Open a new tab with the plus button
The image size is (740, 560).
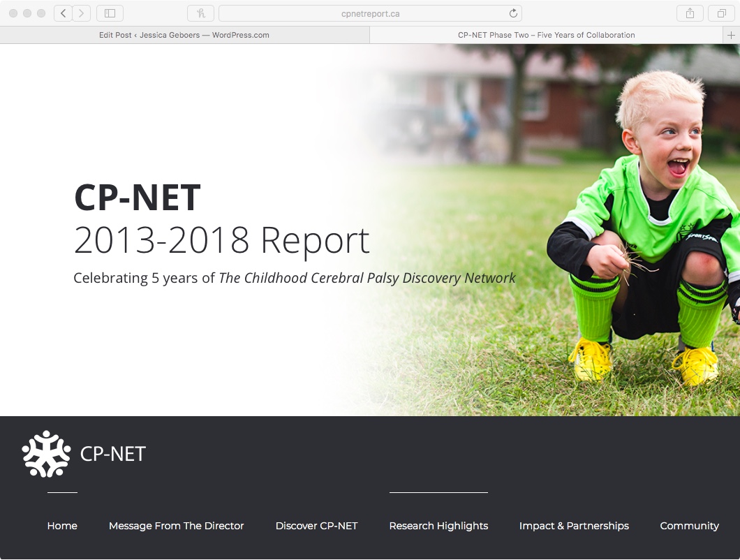pos(732,34)
